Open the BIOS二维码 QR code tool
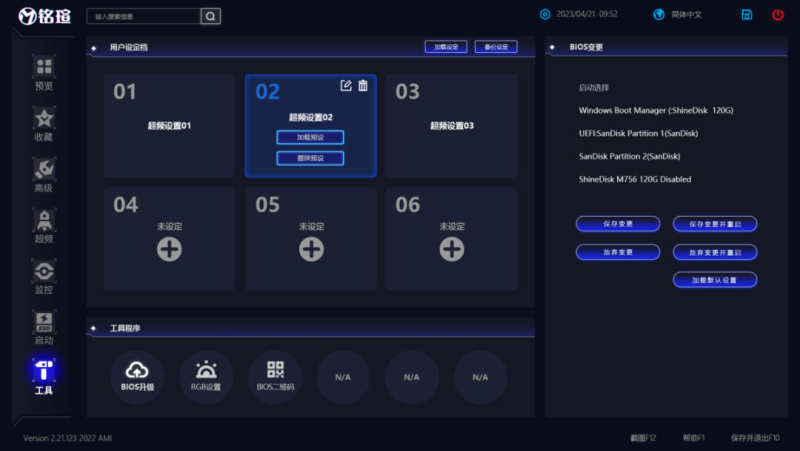This screenshot has height=451, width=800. [x=275, y=377]
